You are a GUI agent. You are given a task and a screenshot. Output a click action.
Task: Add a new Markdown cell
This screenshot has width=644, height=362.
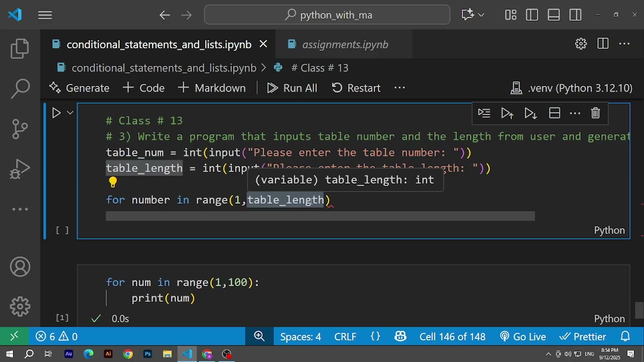coord(212,88)
